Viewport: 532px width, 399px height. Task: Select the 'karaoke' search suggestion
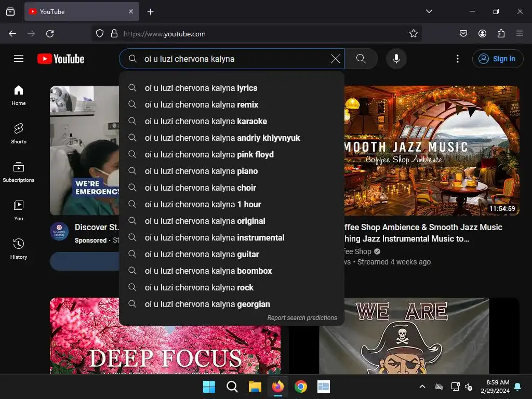(232, 121)
